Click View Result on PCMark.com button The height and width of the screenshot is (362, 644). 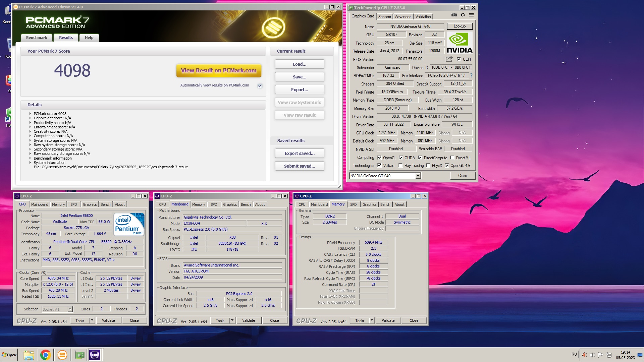point(219,70)
